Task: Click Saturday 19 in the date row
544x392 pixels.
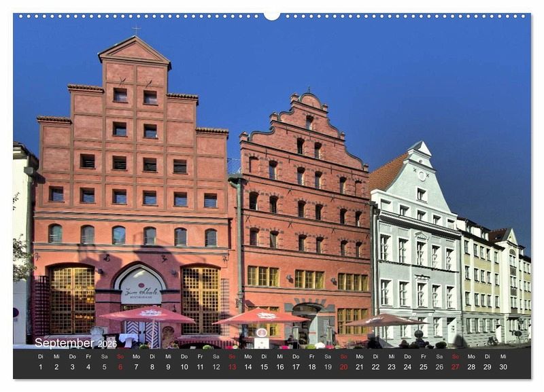Action: (x=328, y=367)
